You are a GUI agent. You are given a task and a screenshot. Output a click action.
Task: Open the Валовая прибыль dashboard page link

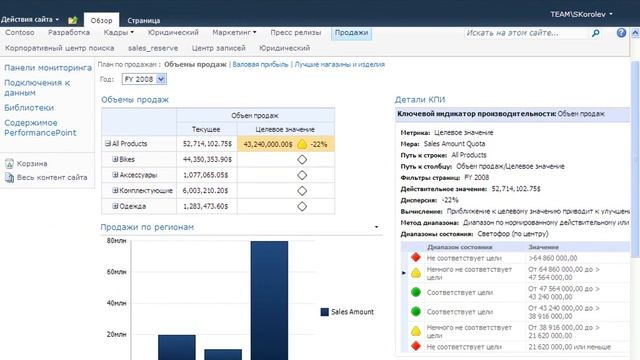260,64
